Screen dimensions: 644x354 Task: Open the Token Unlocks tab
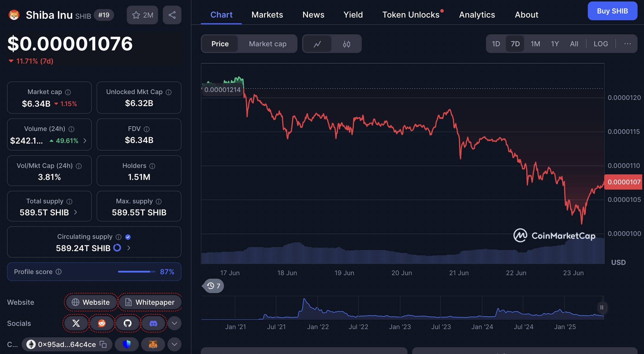[411, 15]
